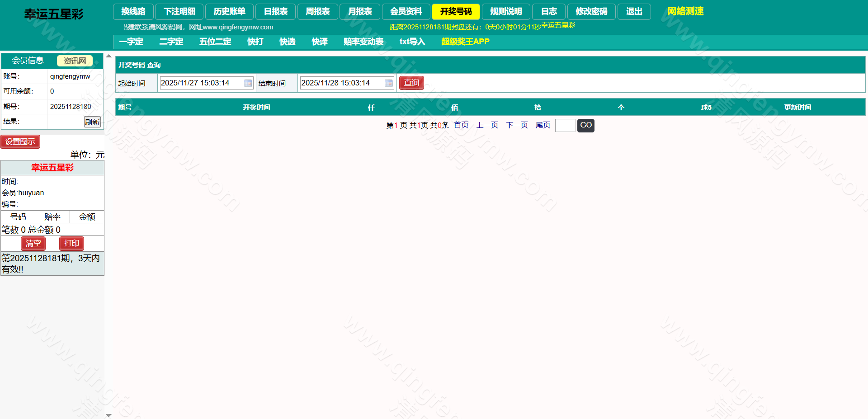Switch to 月报表 monthly report
The width and height of the screenshot is (868, 419).
360,12
